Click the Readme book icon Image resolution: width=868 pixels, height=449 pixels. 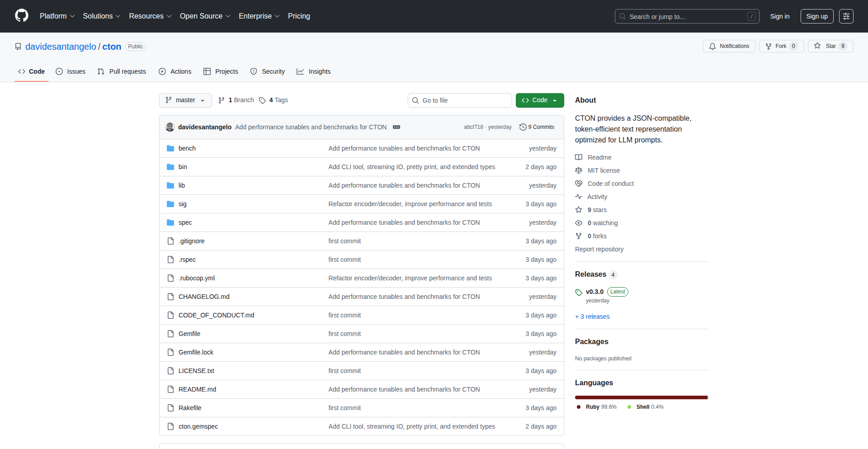579,157
